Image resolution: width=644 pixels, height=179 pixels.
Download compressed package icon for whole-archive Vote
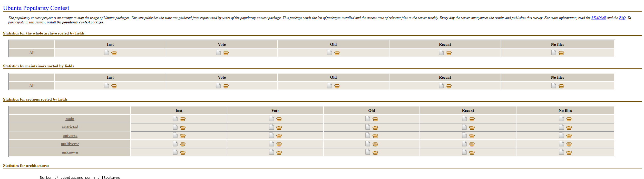[226, 53]
